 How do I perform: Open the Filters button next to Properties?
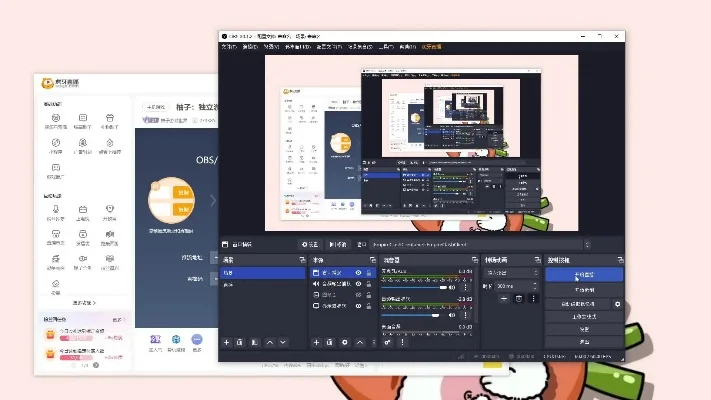(x=338, y=244)
